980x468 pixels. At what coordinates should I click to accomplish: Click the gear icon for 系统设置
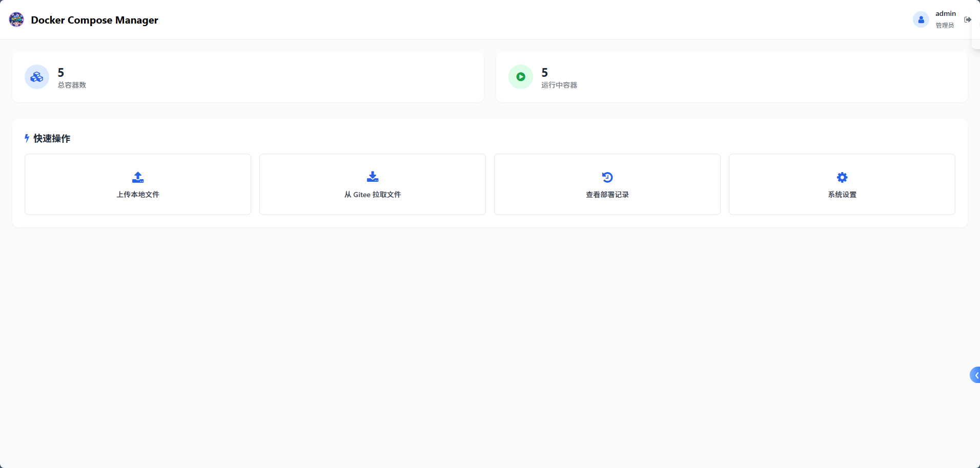coord(842,177)
